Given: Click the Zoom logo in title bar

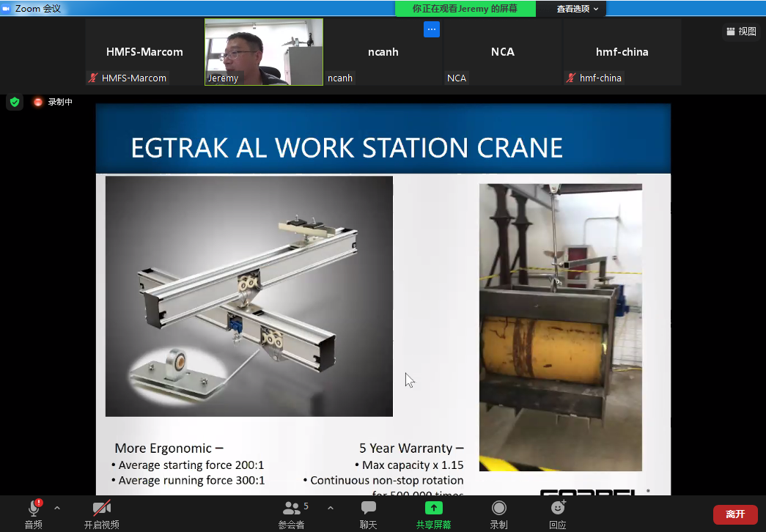Looking at the screenshot, I should [7, 8].
